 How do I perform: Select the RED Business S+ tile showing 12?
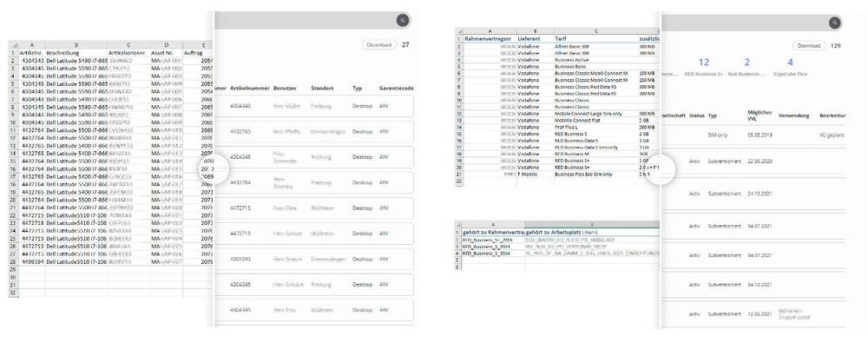coord(704,67)
